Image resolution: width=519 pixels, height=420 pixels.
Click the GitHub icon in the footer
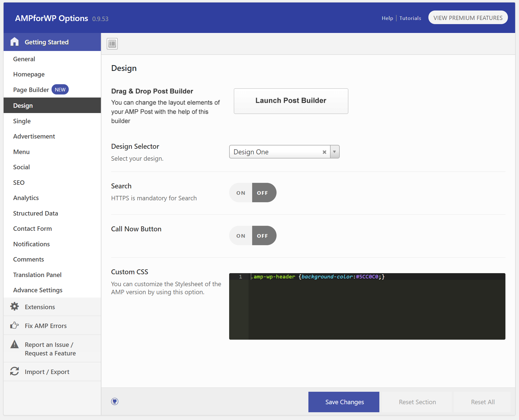pyautogui.click(x=115, y=401)
